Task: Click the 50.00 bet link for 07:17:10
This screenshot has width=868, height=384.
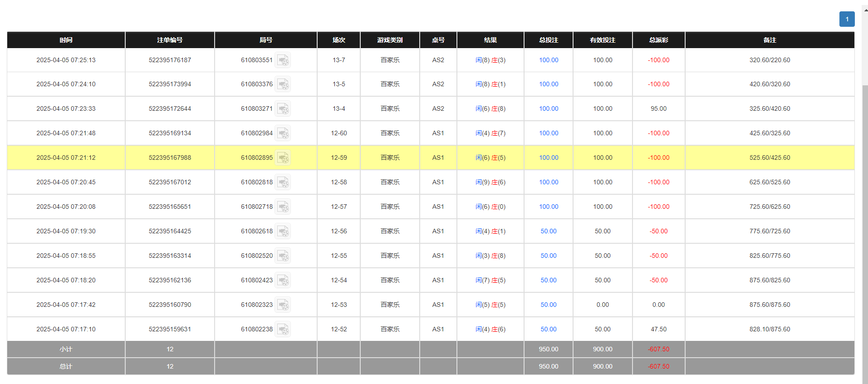Action: (x=548, y=329)
